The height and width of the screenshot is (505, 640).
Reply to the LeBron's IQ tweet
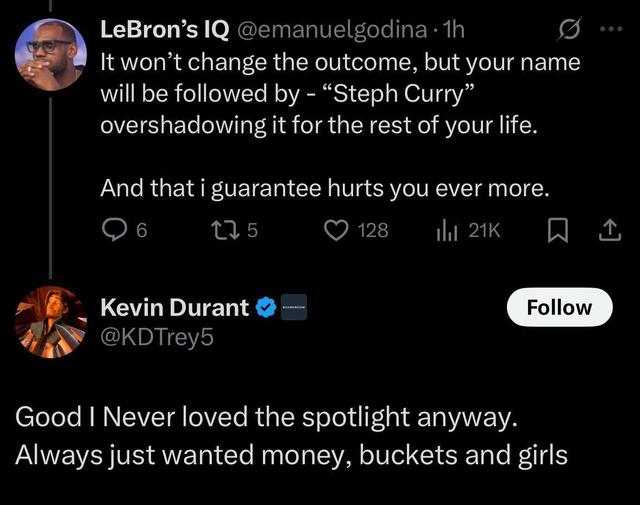(x=116, y=231)
